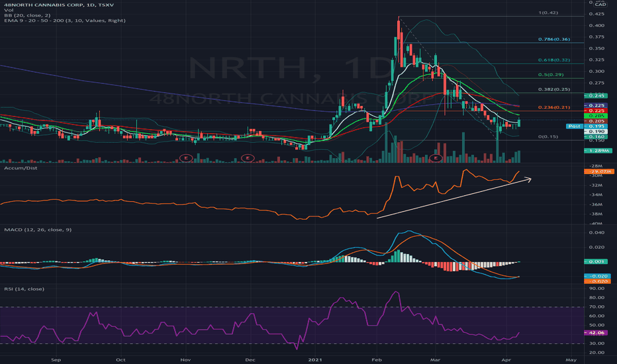Click the 0.400 price axis value
The image size is (617, 364).
pyautogui.click(x=597, y=25)
